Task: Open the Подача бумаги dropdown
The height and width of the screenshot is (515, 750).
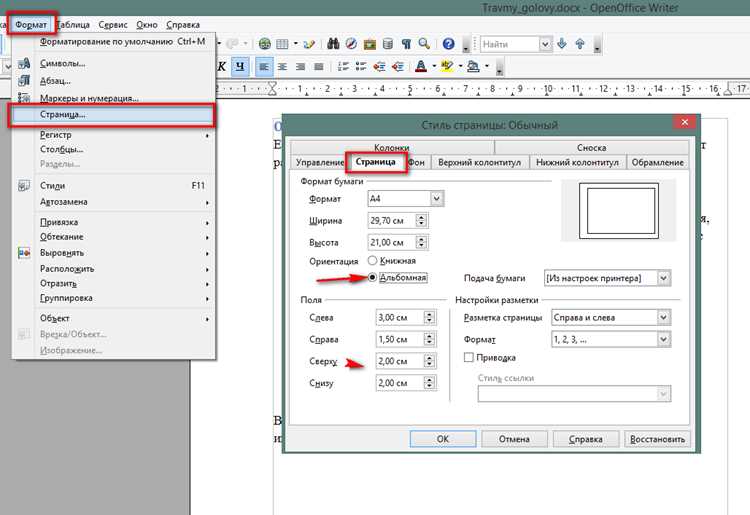Action: (664, 278)
